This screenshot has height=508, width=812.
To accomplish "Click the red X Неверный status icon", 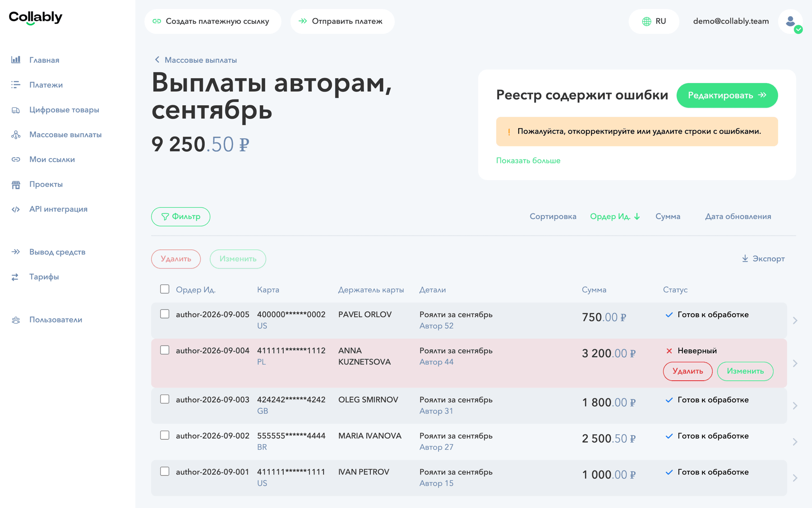I will 669,351.
